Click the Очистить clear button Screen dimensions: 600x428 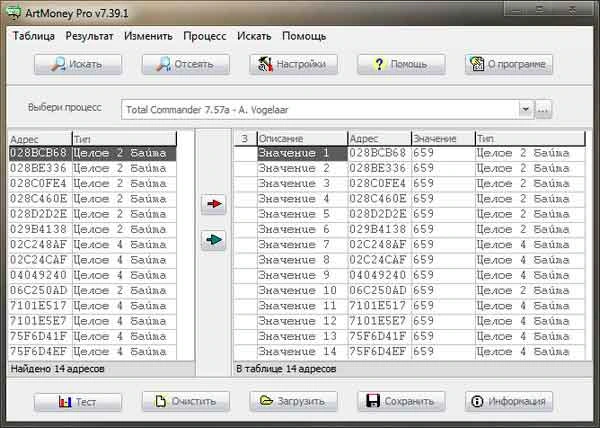[186, 402]
